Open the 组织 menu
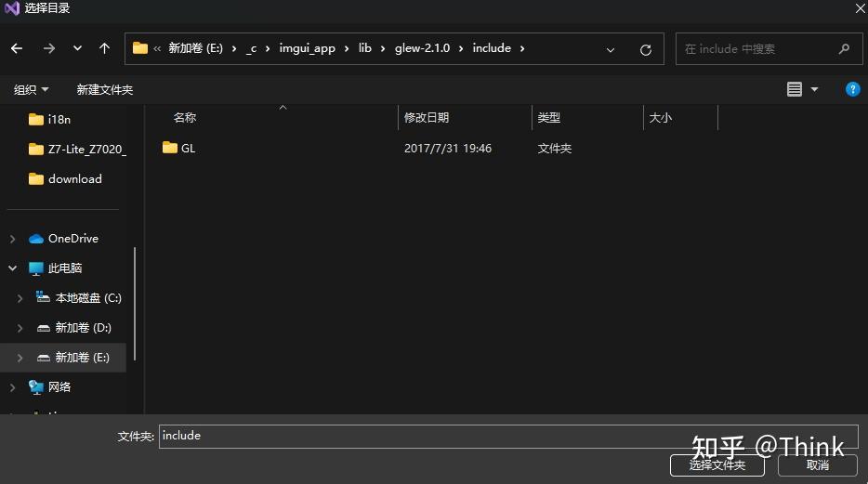This screenshot has height=484, width=868. point(31,89)
